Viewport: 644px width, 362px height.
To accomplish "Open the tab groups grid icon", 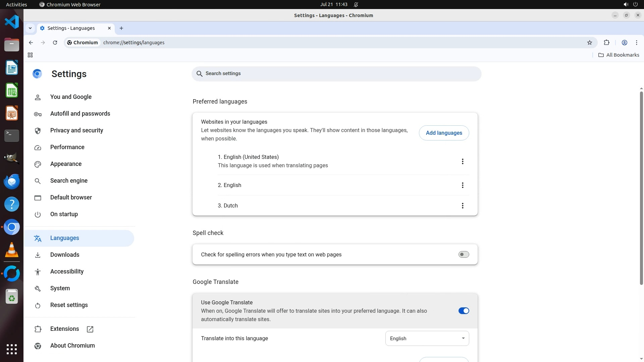I will click(30, 55).
